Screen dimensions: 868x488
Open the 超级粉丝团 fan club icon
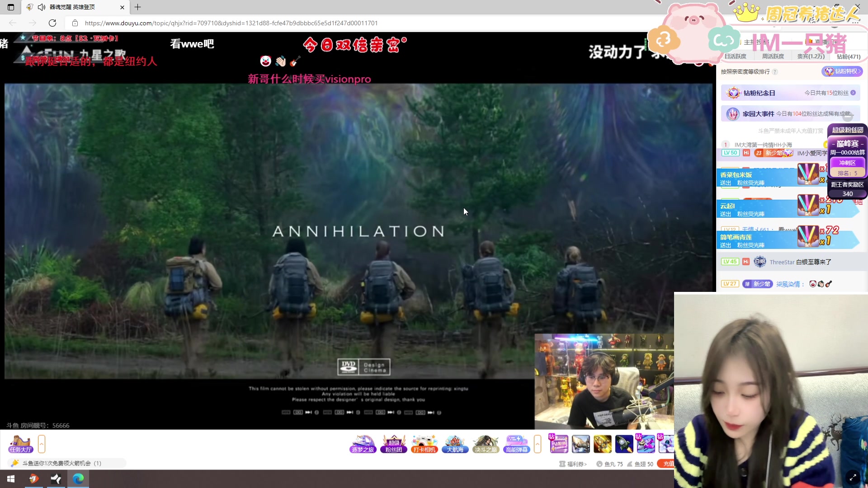[393, 444]
